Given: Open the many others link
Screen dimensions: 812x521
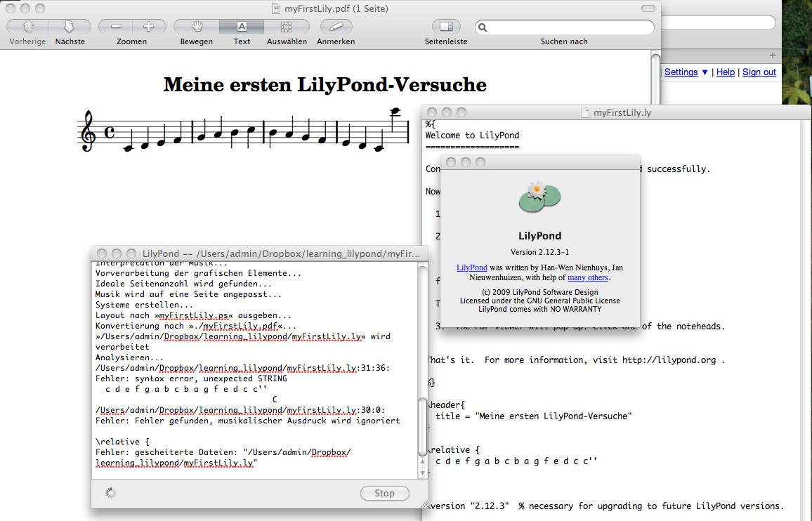Looking at the screenshot, I should tap(588, 277).
